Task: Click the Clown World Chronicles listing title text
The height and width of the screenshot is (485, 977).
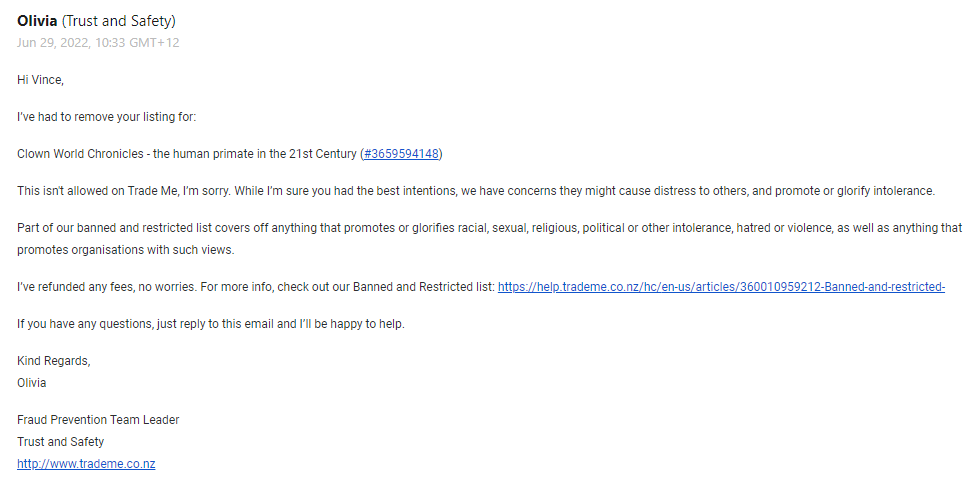Action: click(186, 154)
